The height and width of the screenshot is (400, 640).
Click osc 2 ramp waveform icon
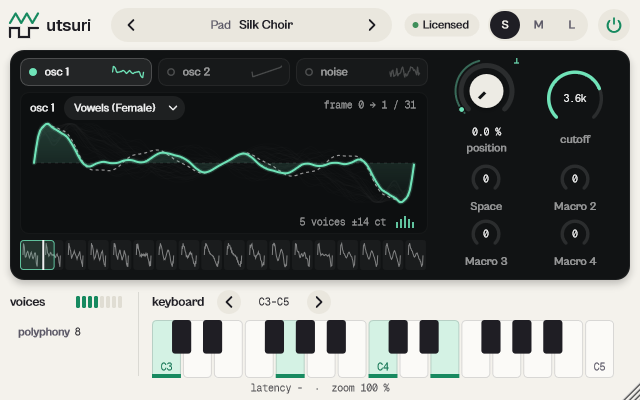tap(266, 72)
